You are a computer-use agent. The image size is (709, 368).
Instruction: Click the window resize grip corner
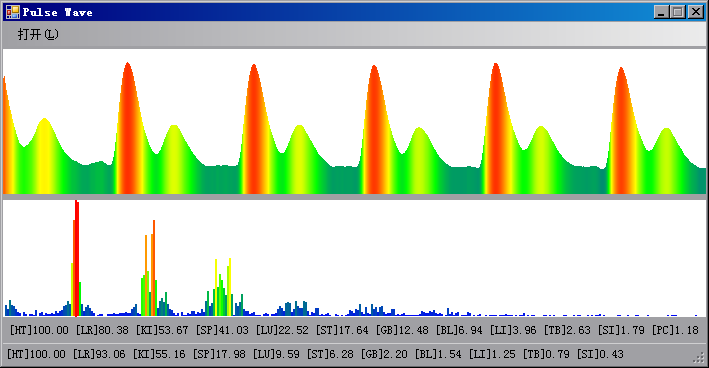point(699,358)
